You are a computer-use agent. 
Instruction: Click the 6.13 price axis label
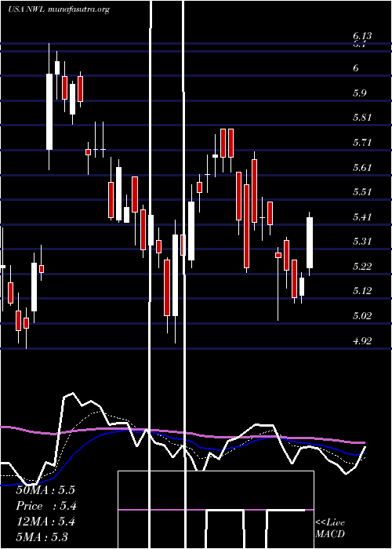362,36
